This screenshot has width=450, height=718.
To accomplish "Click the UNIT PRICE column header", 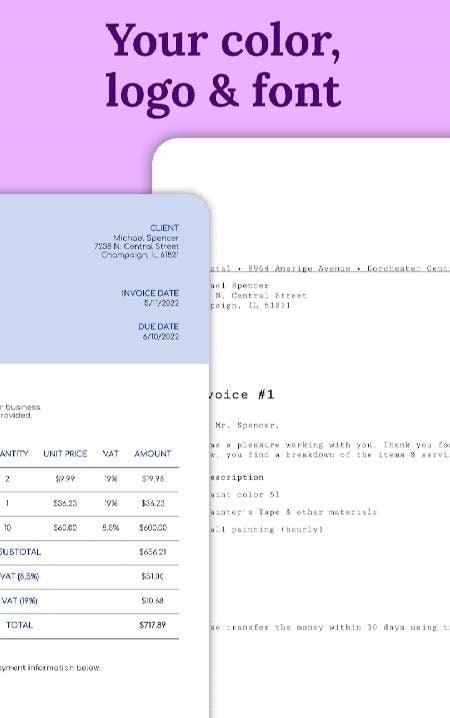I will coord(65,453).
